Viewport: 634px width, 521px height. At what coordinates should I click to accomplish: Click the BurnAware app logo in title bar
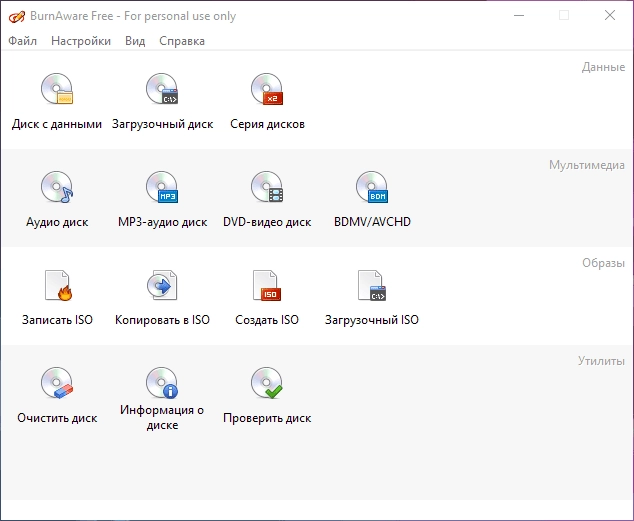[x=17, y=17]
